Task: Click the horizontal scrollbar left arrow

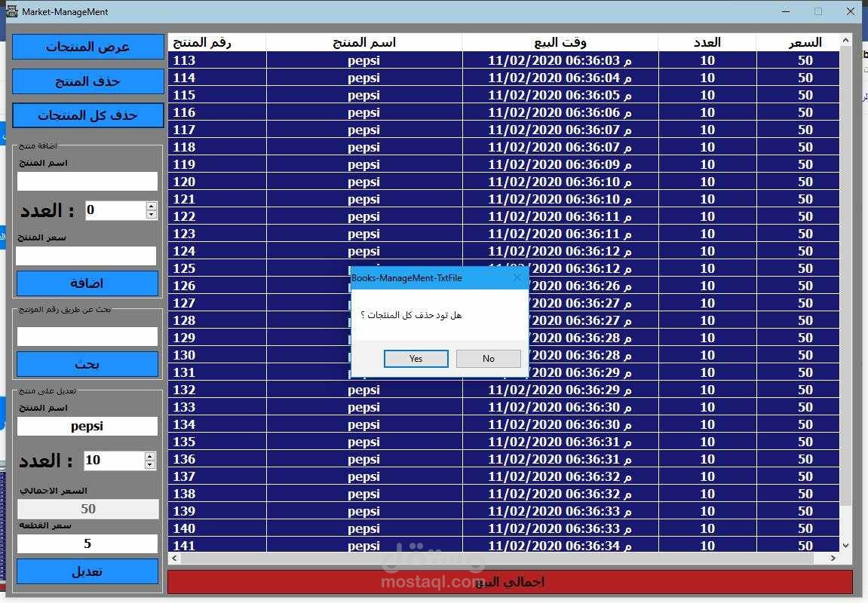Action: (174, 559)
